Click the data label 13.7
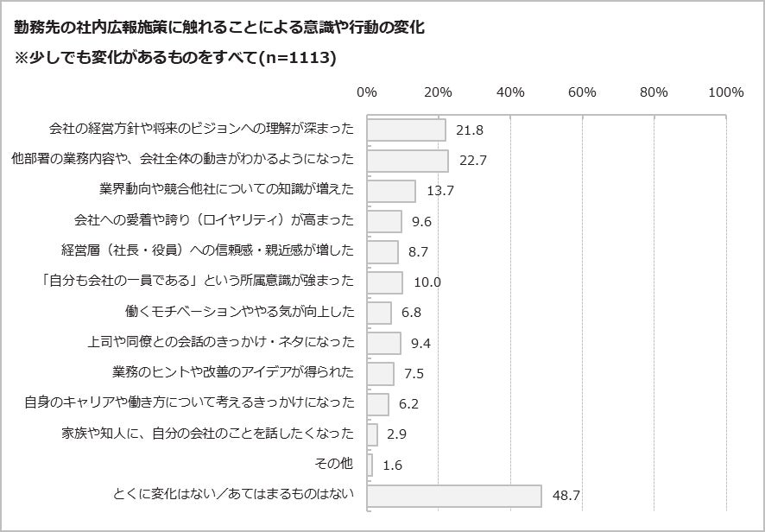 [440, 191]
